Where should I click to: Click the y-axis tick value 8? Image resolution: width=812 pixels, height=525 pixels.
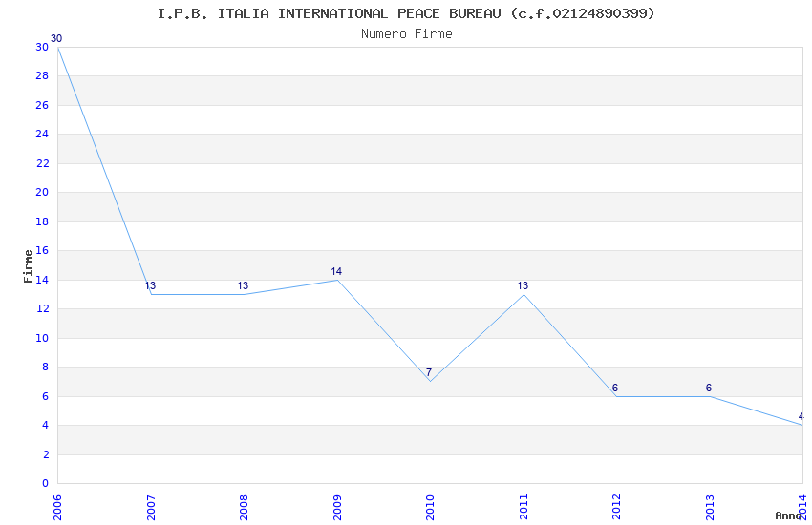point(46,367)
